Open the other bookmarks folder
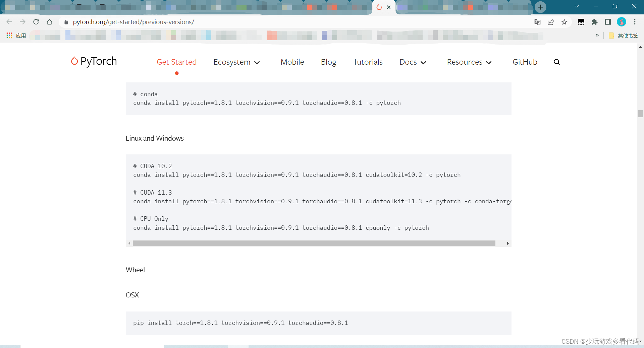Image resolution: width=644 pixels, height=348 pixels. pyautogui.click(x=623, y=36)
